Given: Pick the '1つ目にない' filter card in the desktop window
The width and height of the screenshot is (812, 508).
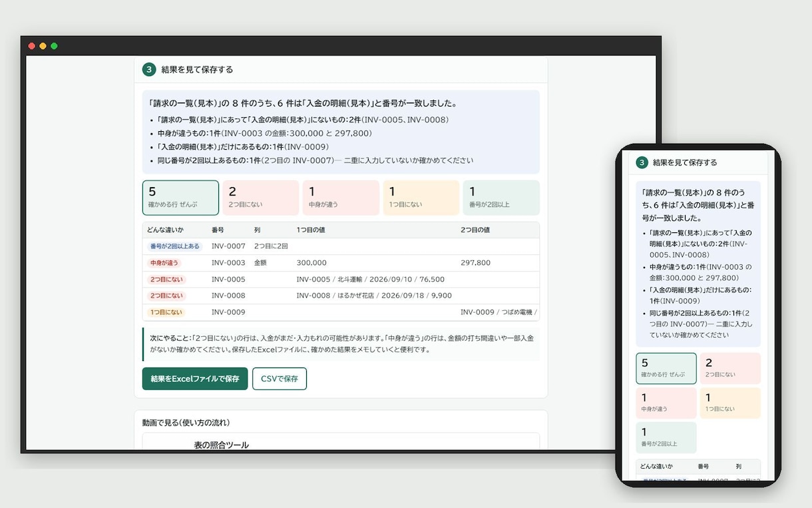Looking at the screenshot, I should pos(421,198).
